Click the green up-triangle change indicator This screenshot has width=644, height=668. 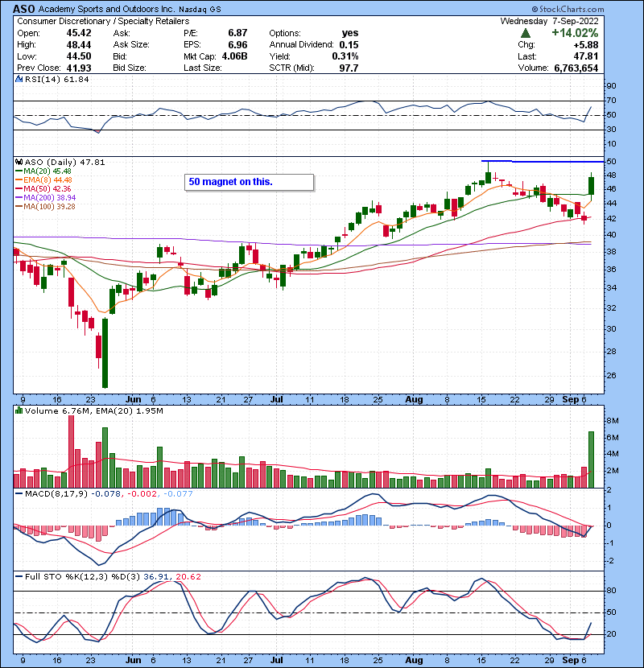click(526, 33)
